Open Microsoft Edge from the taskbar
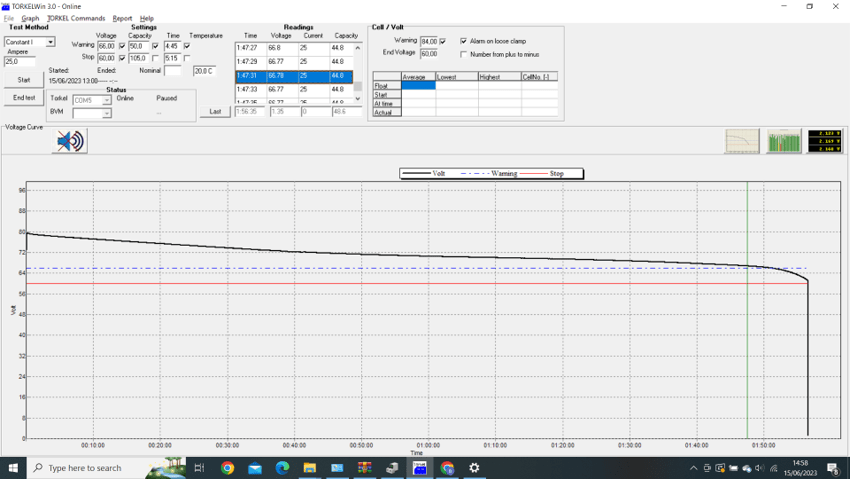This screenshot has width=850, height=479. 282,468
